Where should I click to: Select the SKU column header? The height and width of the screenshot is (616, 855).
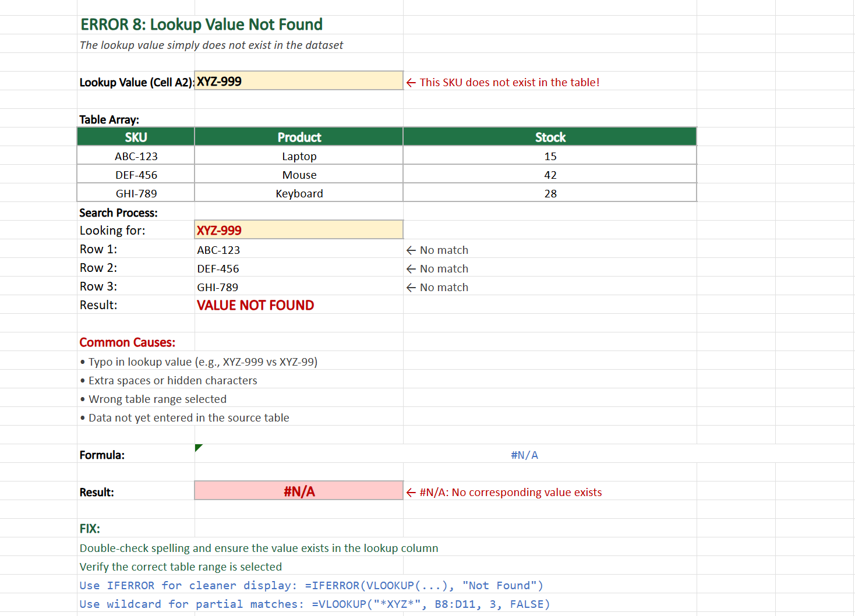click(136, 137)
